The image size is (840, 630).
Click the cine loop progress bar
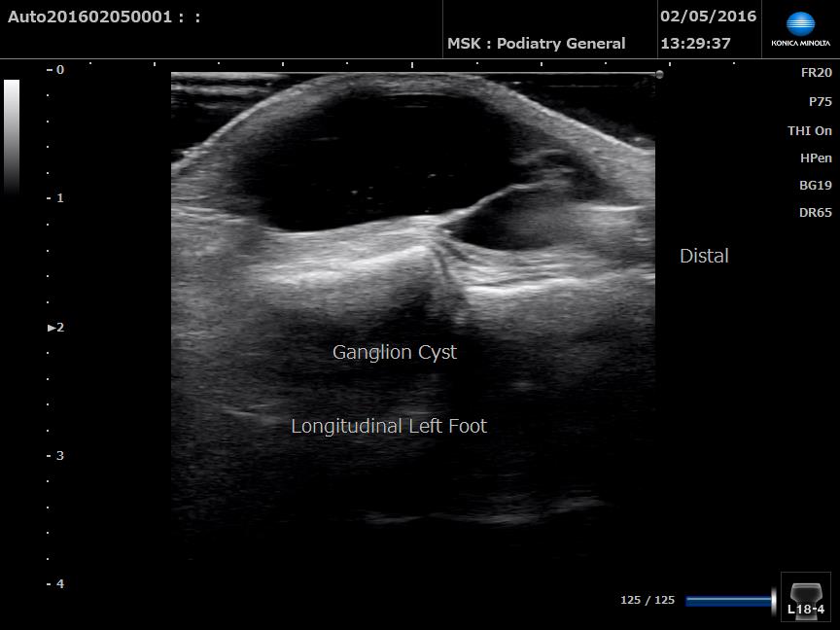728,601
